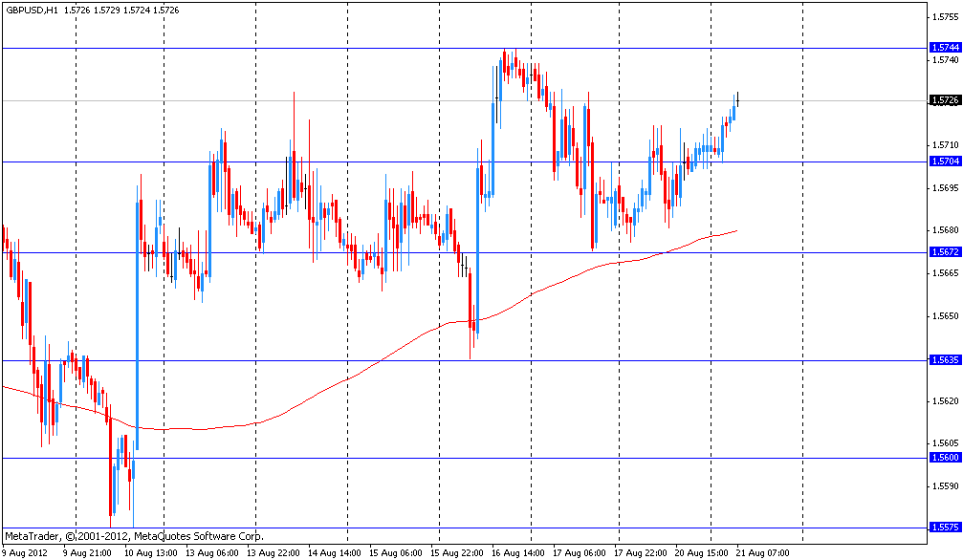Viewport: 963px width, 560px height.
Task: Click the 1.5600 price level label
Action: (x=945, y=458)
